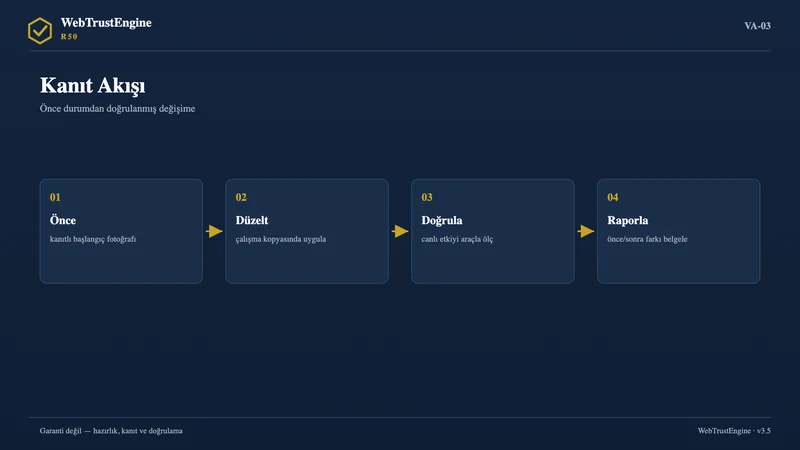Viewport: 800px width, 450px height.
Task: Click the text kanıtlı başlangıç fotoğrafı
Action: click(93, 239)
